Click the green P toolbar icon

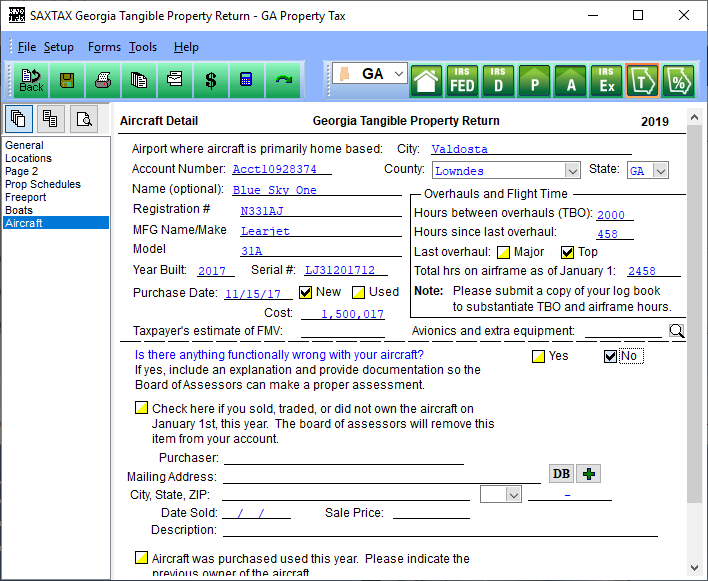coord(535,81)
